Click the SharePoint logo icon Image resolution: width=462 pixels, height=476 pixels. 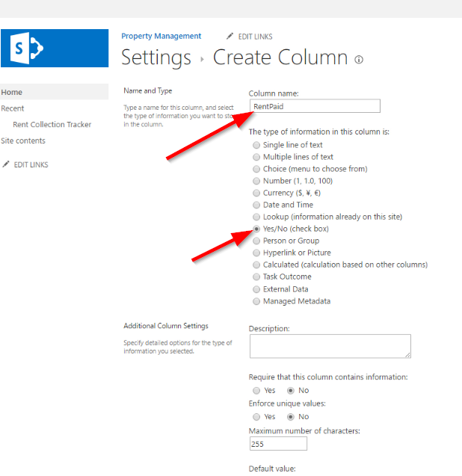click(x=26, y=48)
